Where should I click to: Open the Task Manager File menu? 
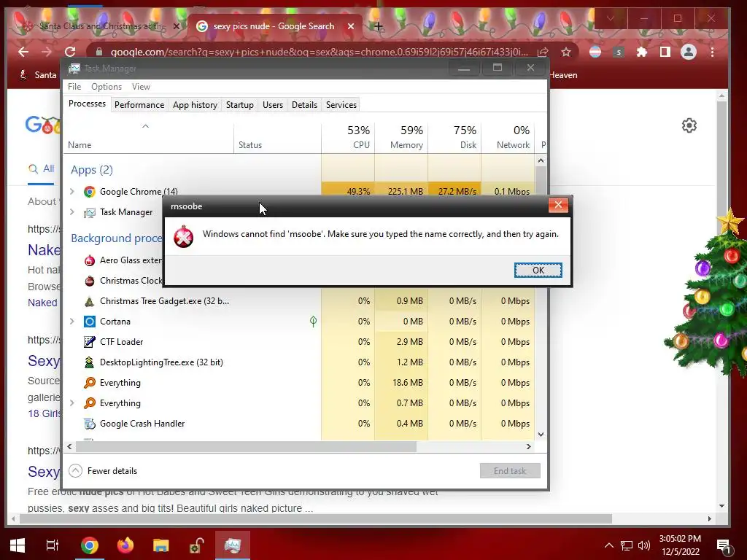74,87
